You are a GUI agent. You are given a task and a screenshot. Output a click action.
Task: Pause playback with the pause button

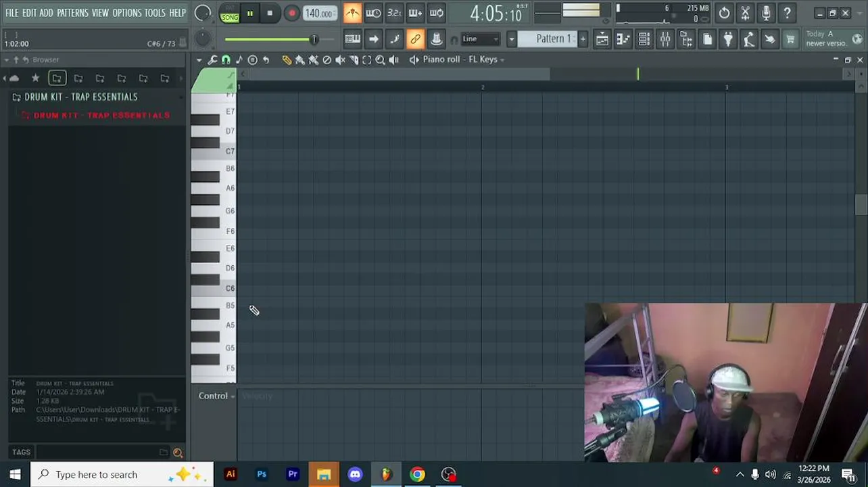(249, 14)
